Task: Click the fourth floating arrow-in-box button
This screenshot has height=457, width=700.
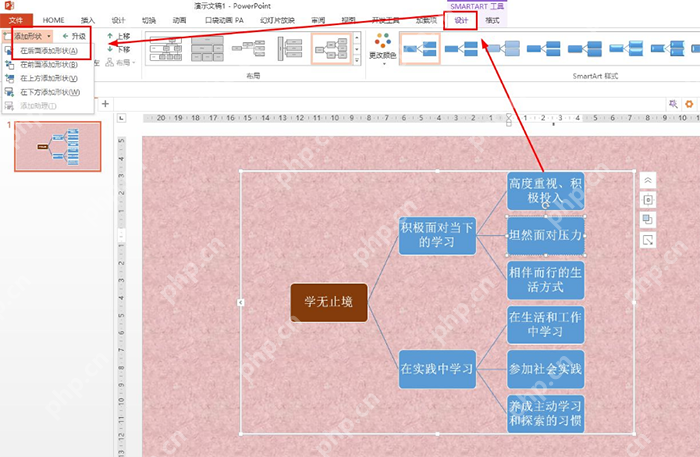Action: [x=648, y=240]
